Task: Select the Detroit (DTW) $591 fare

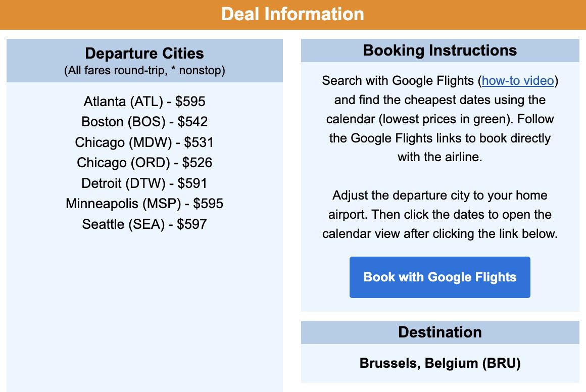Action: [144, 183]
